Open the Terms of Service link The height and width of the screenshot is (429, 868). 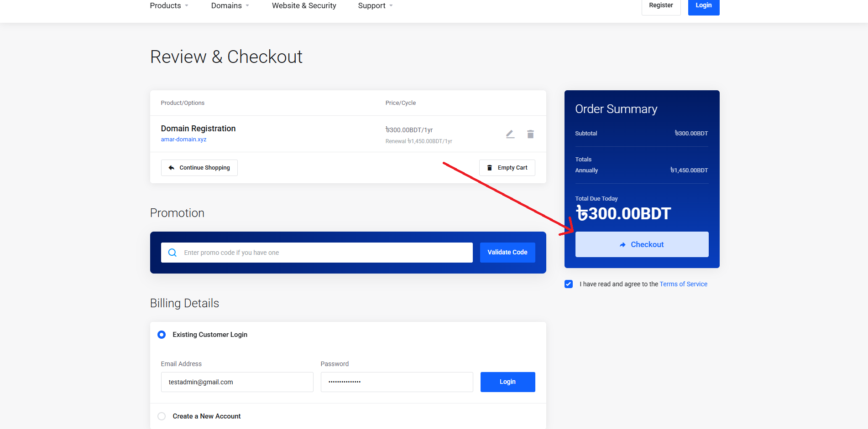[683, 284]
